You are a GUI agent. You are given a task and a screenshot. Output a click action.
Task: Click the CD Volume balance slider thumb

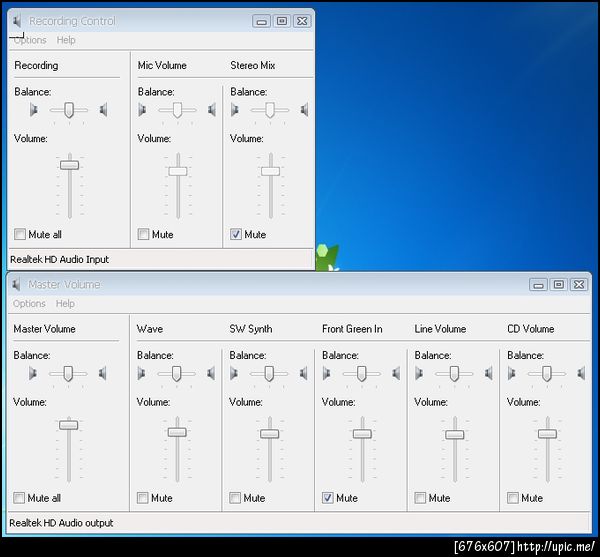547,374
